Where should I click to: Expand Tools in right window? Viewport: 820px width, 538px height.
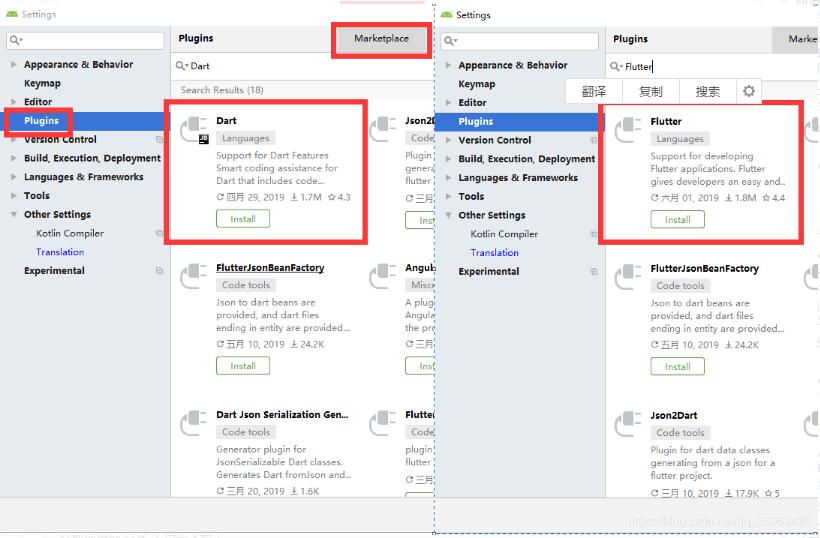click(448, 196)
